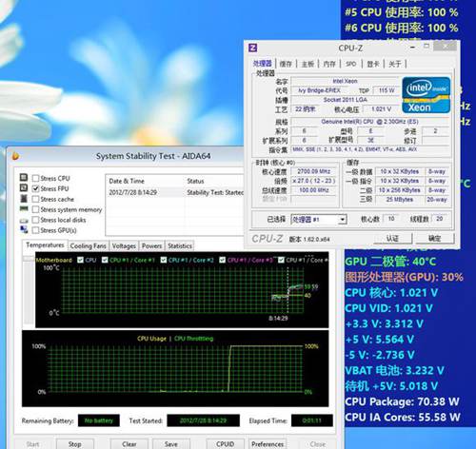Turn on Stress GPU(s) checkbox
Viewport: 476px width, 449px height.
tap(35, 230)
